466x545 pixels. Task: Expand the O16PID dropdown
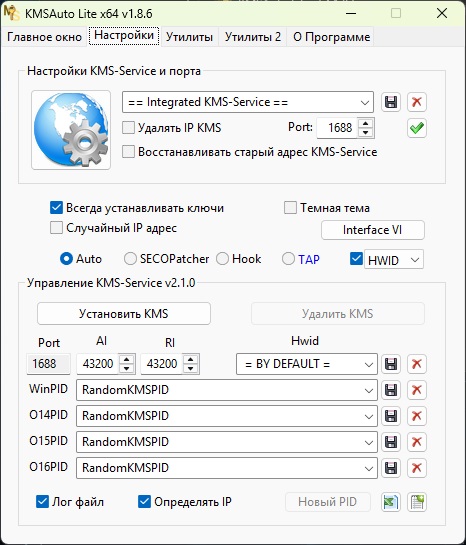(x=227, y=468)
